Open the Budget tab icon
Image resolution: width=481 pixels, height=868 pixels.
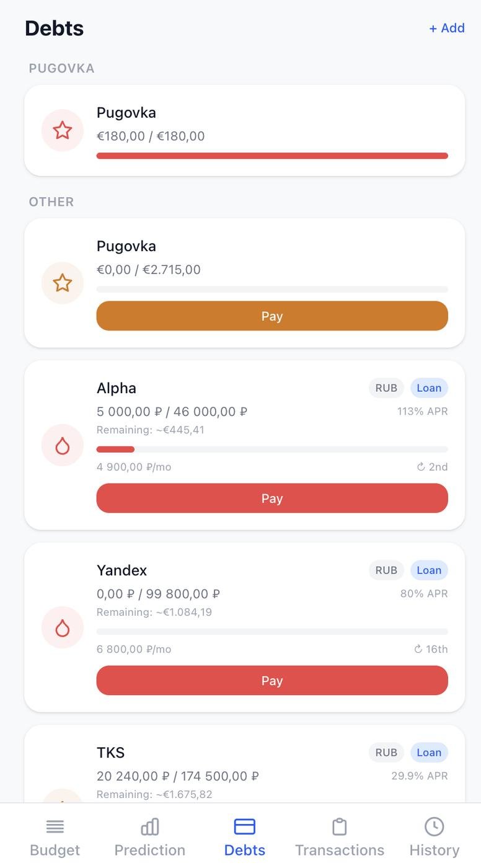click(x=55, y=826)
